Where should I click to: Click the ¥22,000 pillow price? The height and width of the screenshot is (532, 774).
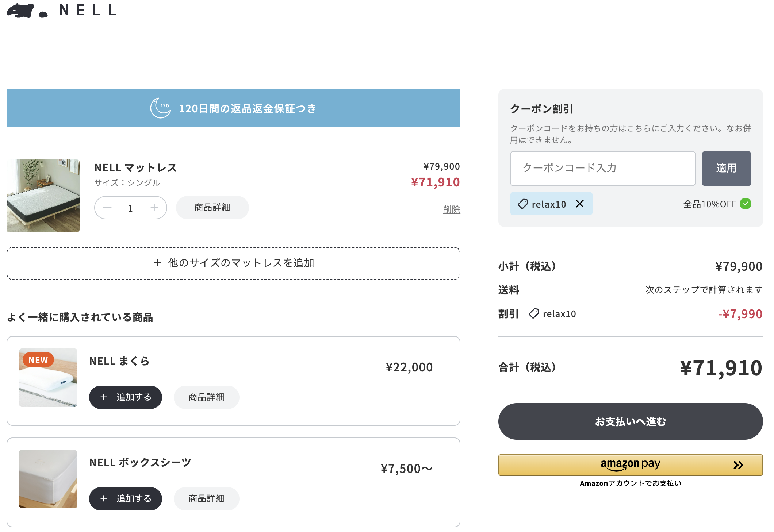[x=409, y=367]
